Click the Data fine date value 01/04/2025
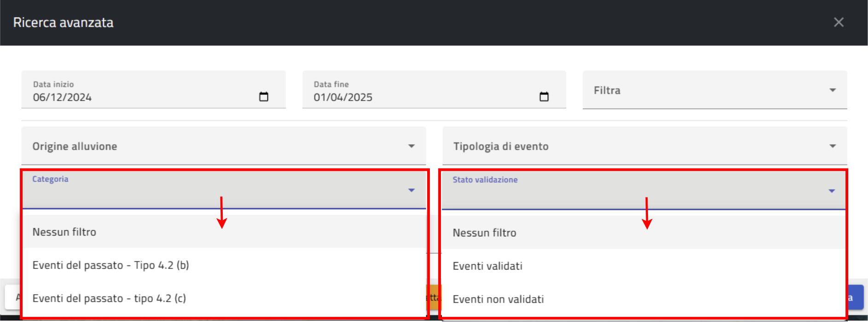This screenshot has width=868, height=322. (x=343, y=97)
